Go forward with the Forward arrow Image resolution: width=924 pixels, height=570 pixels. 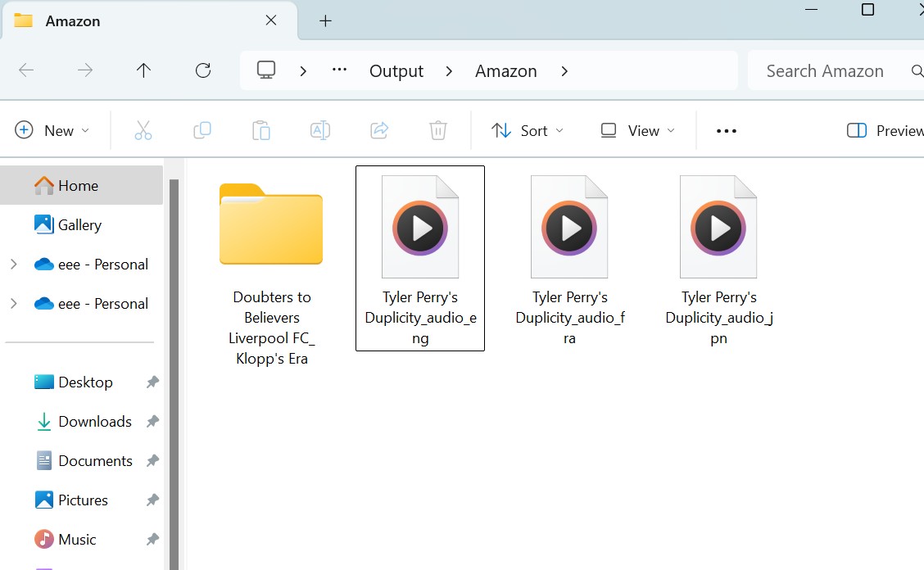point(85,70)
